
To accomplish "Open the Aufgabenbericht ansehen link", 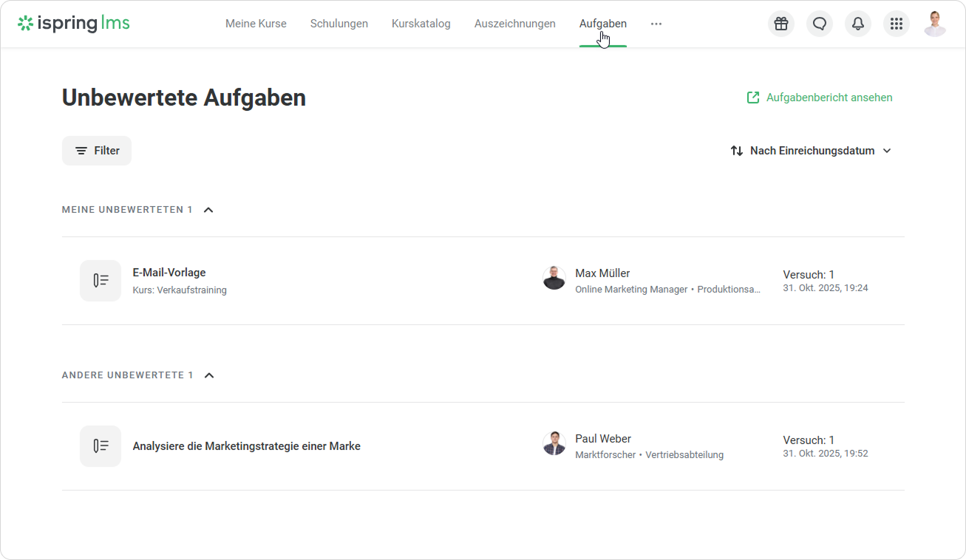I will 820,98.
